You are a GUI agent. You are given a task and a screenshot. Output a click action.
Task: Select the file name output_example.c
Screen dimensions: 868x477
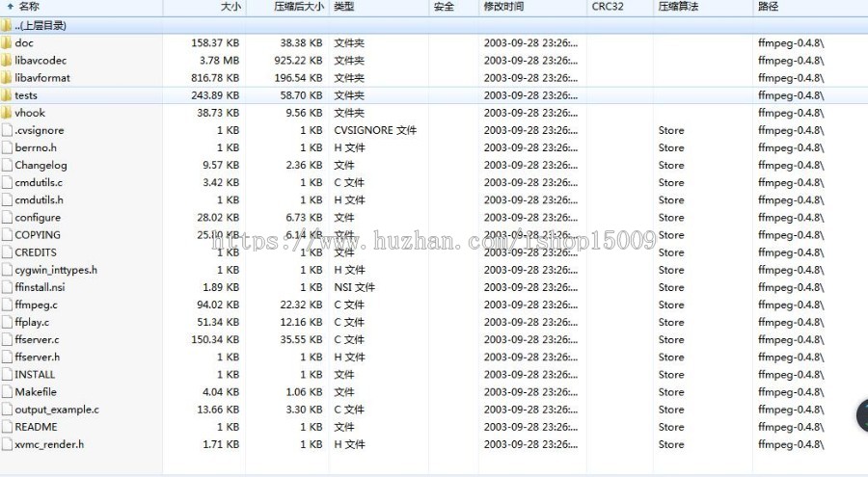57,410
